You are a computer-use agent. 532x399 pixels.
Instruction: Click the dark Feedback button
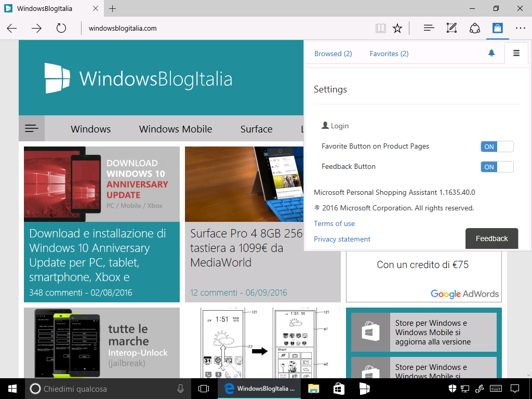coord(491,238)
